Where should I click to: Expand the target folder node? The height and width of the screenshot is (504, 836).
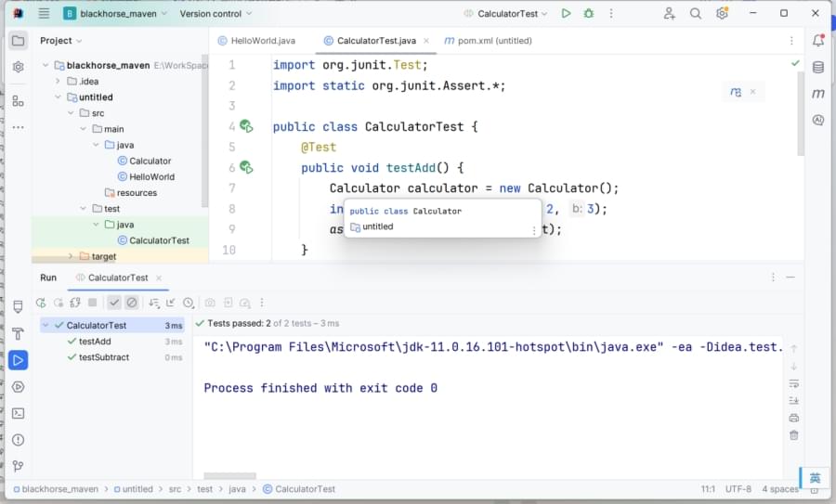click(70, 256)
